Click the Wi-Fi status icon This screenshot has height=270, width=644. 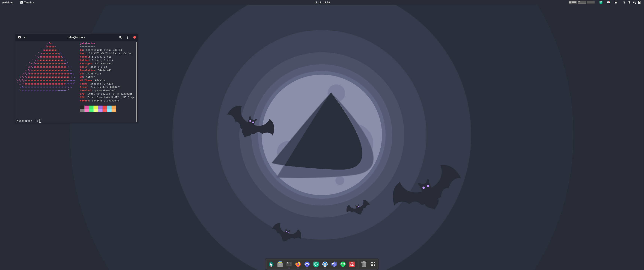(624, 2)
